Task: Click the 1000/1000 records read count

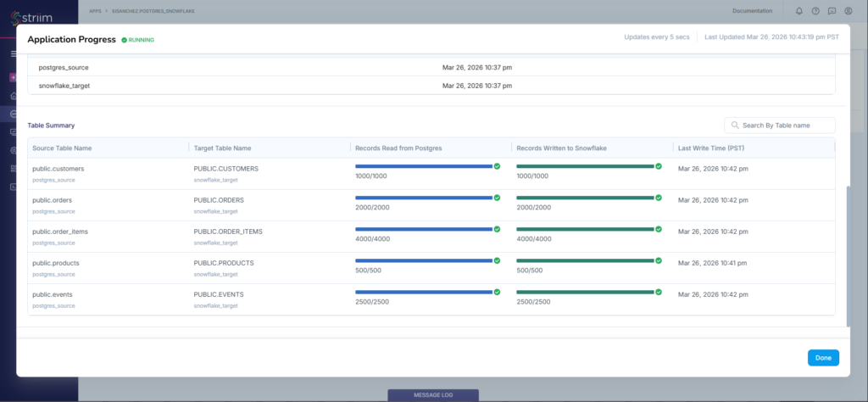Action: pyautogui.click(x=371, y=176)
